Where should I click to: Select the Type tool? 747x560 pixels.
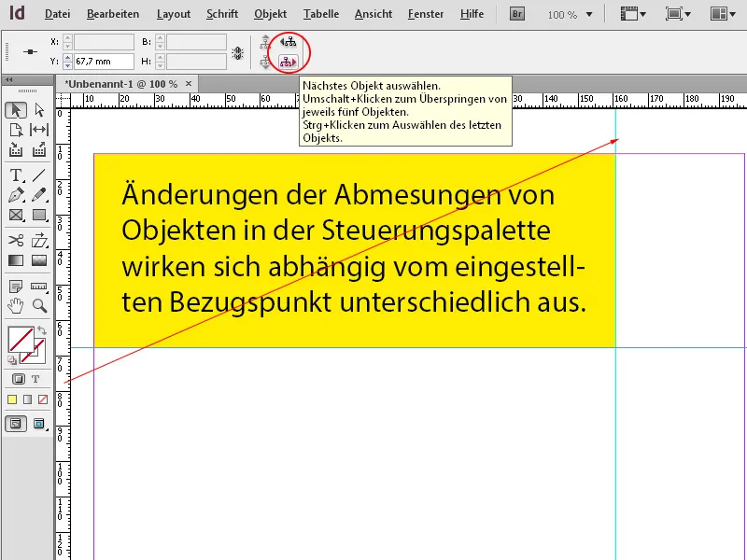[x=16, y=175]
